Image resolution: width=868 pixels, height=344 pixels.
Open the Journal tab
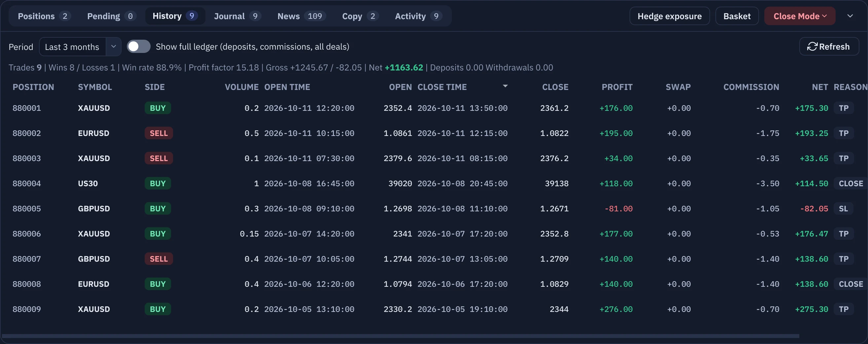[x=237, y=16]
